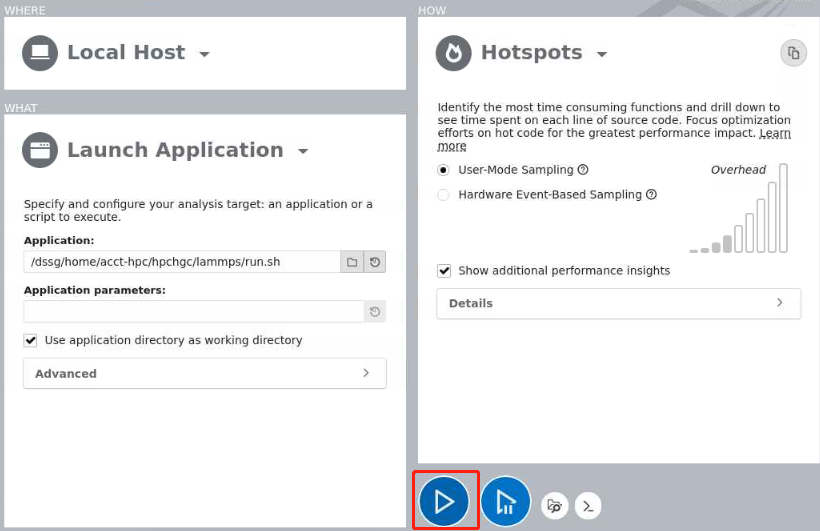Click the Hotspots flame icon
The width and height of the screenshot is (820, 531).
coord(453,53)
